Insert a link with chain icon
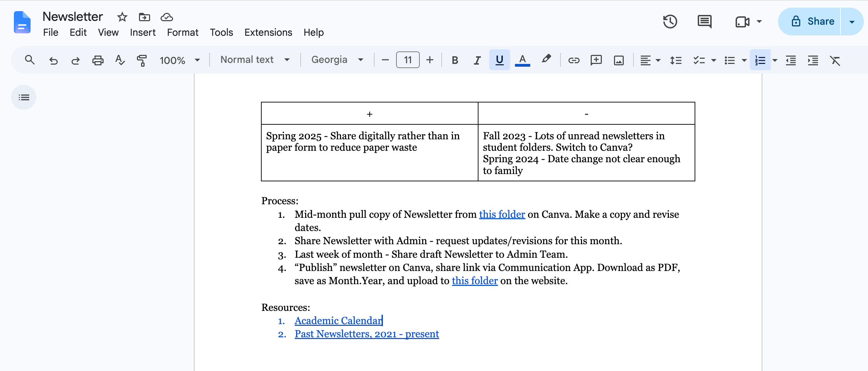Screen dimensions: 868x371 [x=574, y=60]
